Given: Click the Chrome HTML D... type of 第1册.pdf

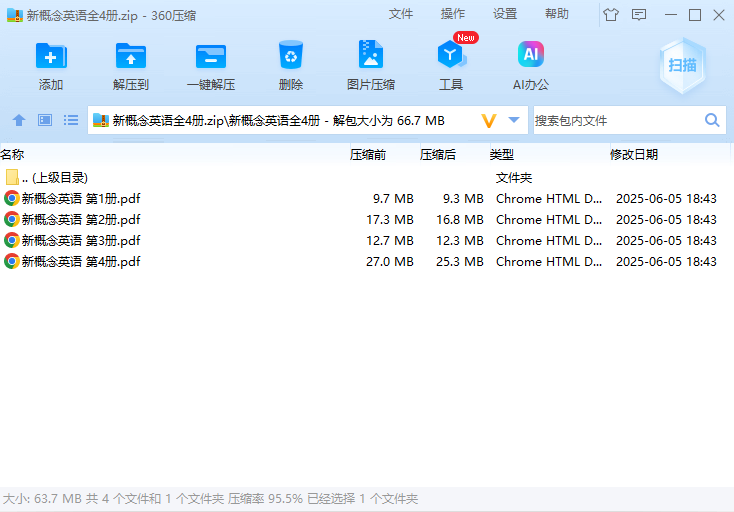Looking at the screenshot, I should click(x=549, y=198).
